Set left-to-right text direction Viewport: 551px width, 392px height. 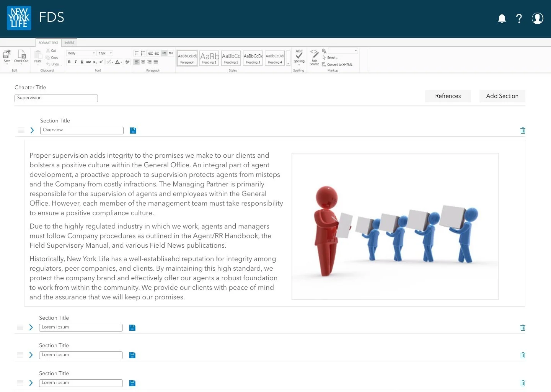coord(164,53)
